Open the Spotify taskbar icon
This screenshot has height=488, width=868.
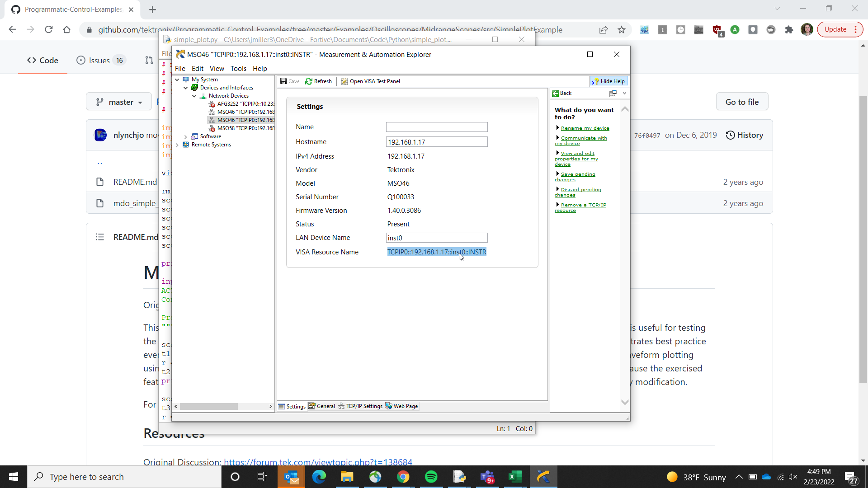pyautogui.click(x=431, y=477)
